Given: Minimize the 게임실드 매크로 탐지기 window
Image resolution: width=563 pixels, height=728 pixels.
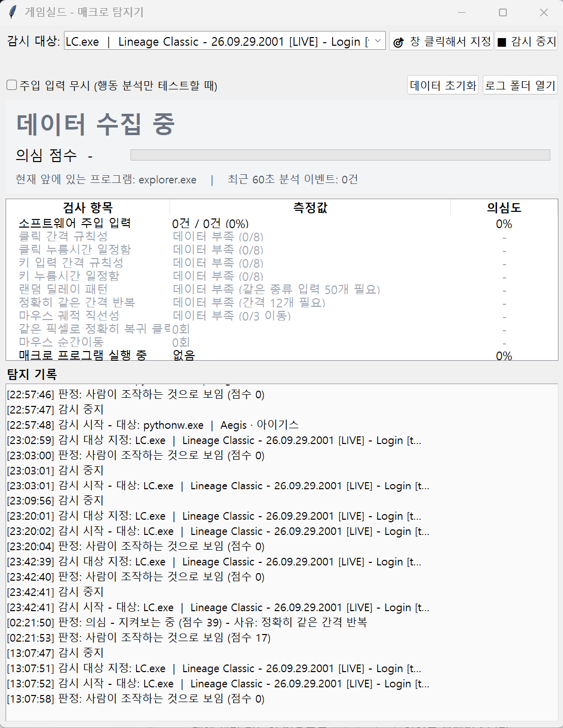Looking at the screenshot, I should 462,12.
